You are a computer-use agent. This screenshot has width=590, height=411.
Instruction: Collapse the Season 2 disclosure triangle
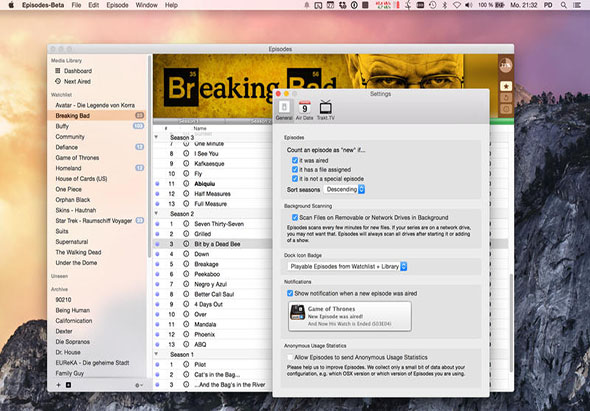click(156, 213)
